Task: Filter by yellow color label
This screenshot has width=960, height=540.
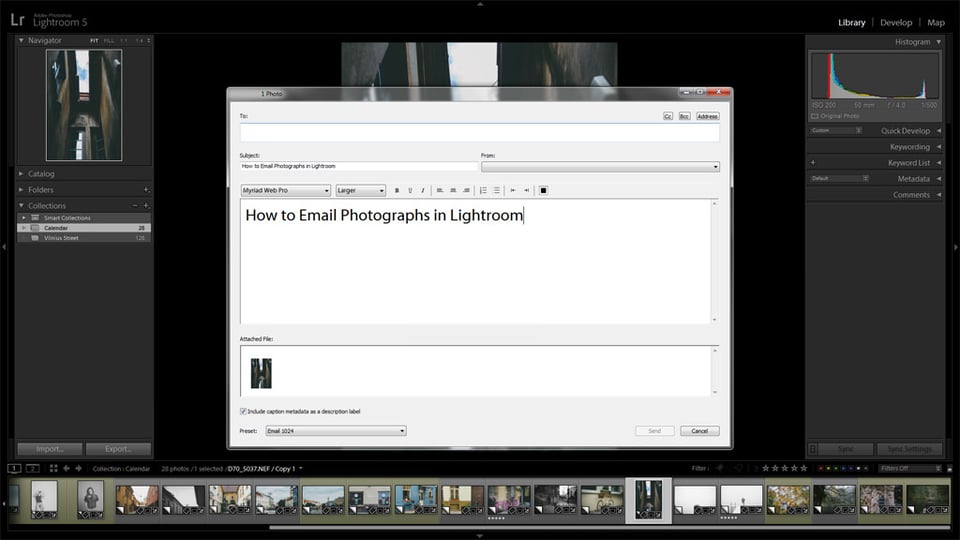Action: pyautogui.click(x=828, y=468)
